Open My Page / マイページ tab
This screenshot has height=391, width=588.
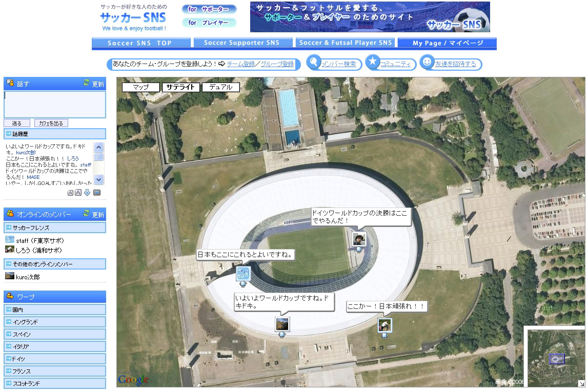[x=447, y=43]
